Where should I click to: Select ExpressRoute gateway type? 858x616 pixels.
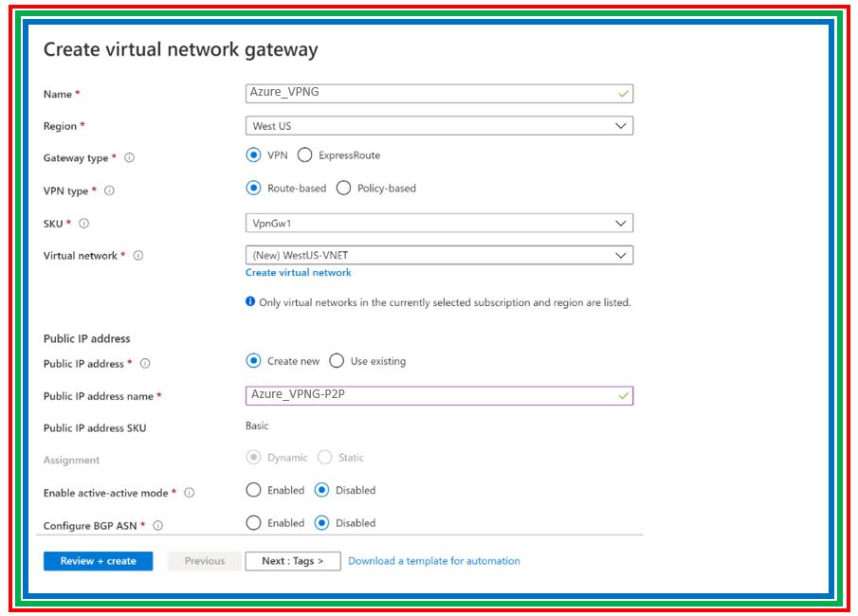(304, 155)
